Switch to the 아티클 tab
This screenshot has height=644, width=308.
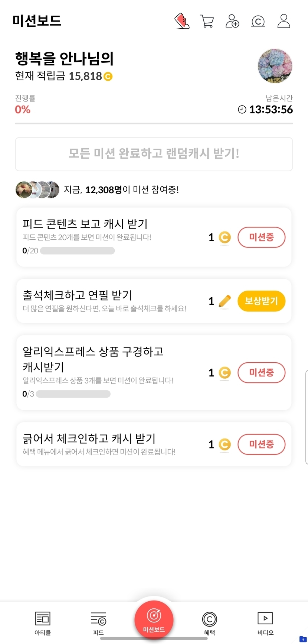pyautogui.click(x=43, y=623)
